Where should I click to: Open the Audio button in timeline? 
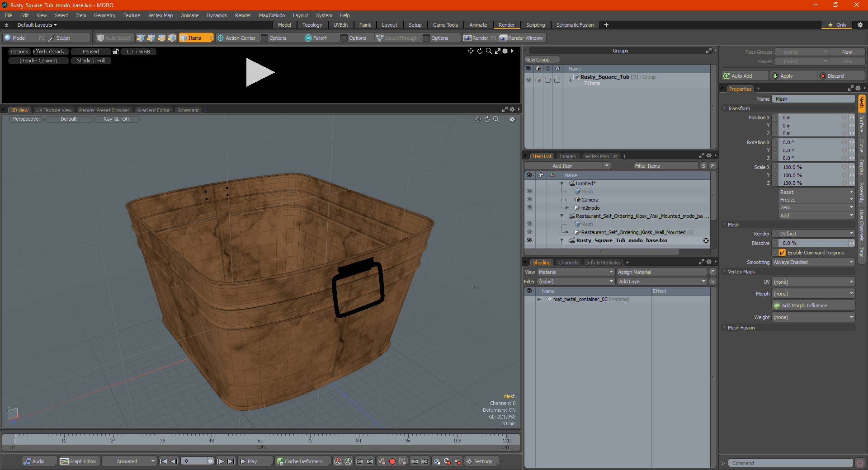(x=39, y=461)
